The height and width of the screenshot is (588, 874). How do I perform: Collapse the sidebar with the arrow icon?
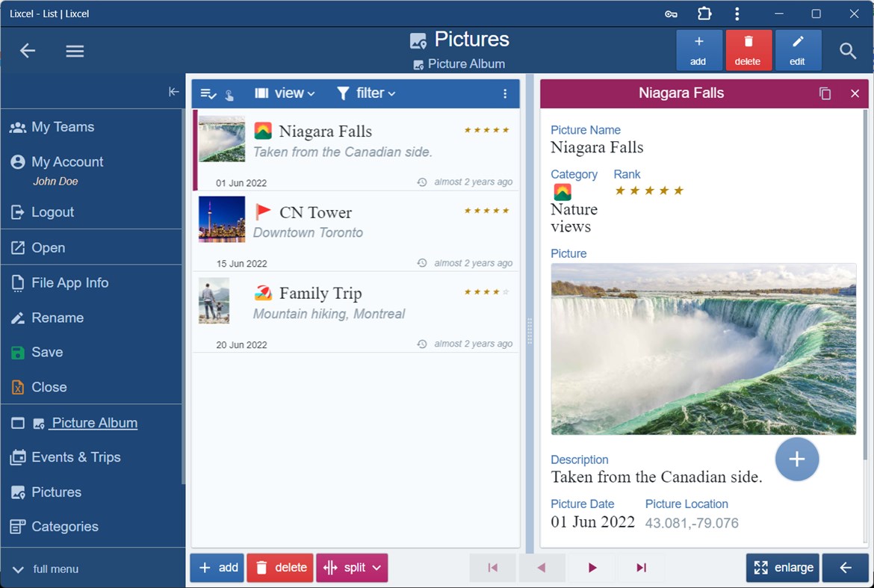click(174, 92)
